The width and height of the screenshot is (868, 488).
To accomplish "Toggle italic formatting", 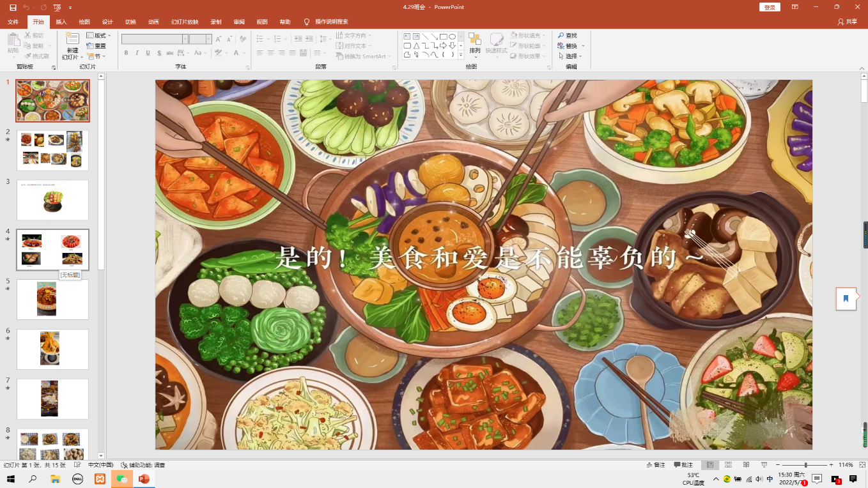I will 137,53.
